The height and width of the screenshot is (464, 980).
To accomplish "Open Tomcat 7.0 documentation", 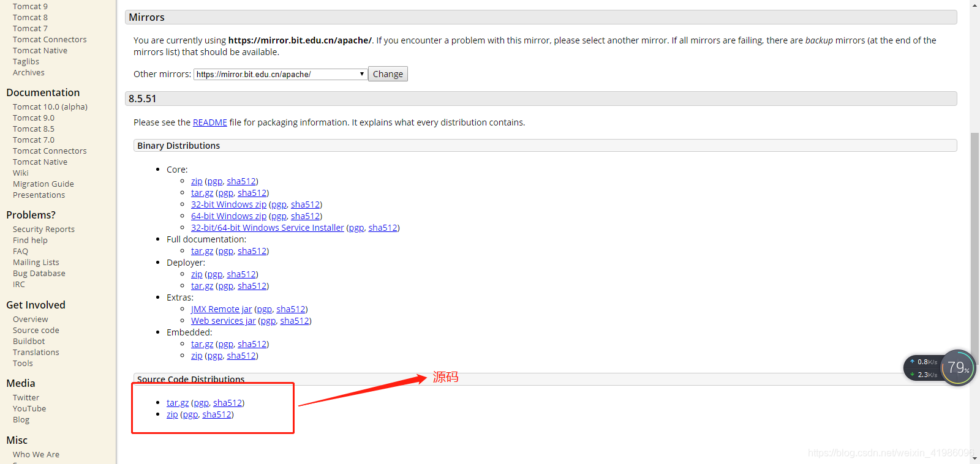I will click(34, 140).
